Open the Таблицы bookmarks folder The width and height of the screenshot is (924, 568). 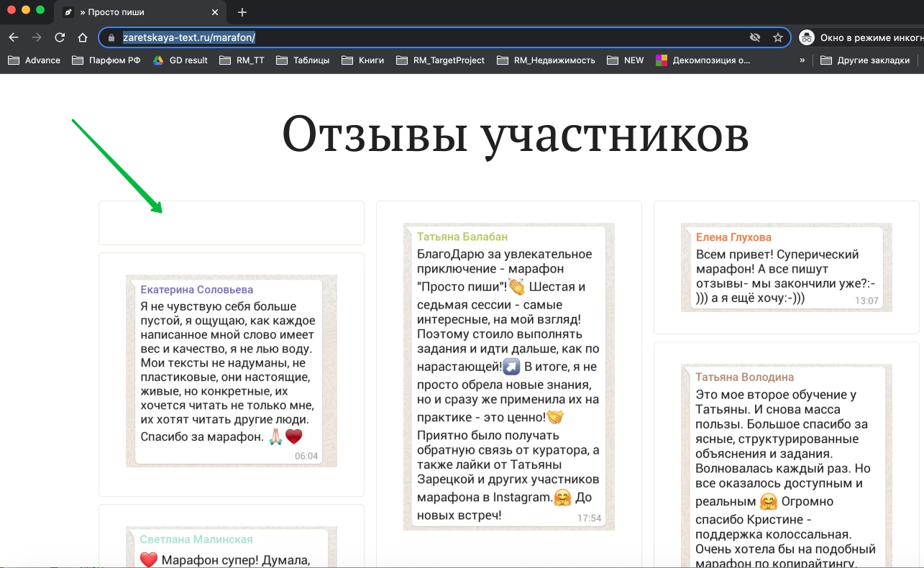(303, 60)
